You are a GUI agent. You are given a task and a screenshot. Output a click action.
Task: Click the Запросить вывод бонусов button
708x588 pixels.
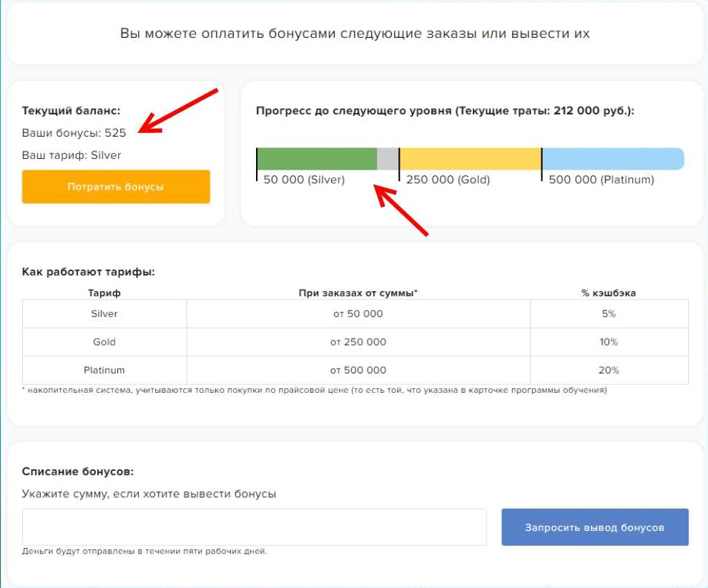point(595,527)
